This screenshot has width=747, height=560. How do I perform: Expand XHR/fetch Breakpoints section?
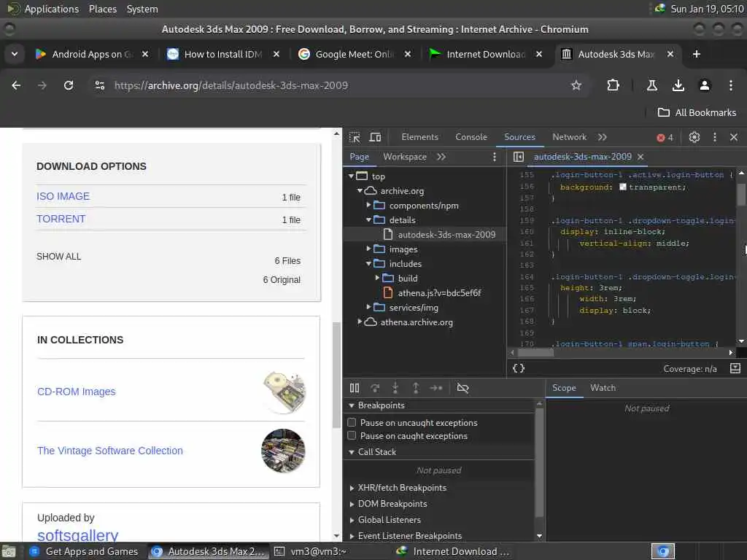point(352,488)
